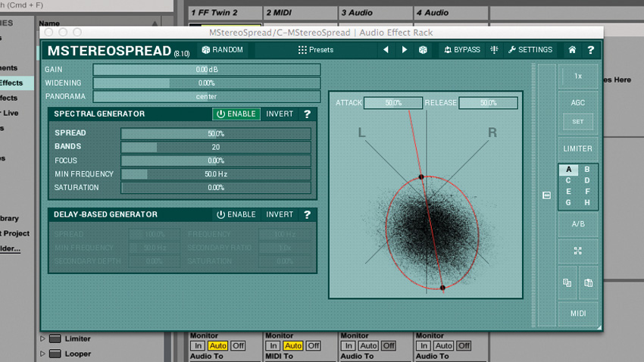644x362 pixels.
Task: Set track 1 Monitor to Off
Action: click(238, 346)
